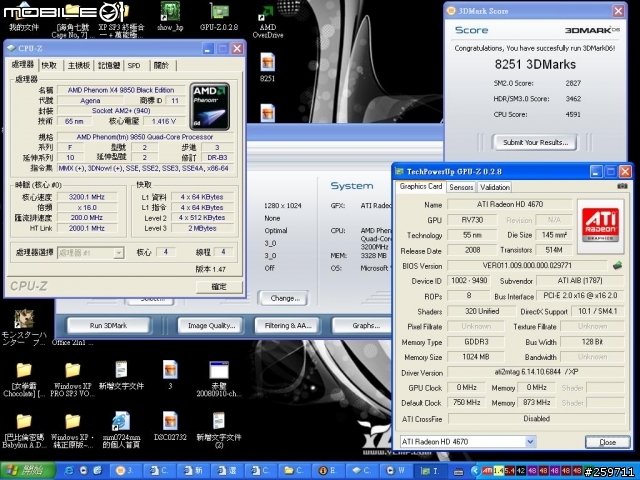Click the GDDR3 memory type value
This screenshot has width=640, height=480.
tap(476, 342)
